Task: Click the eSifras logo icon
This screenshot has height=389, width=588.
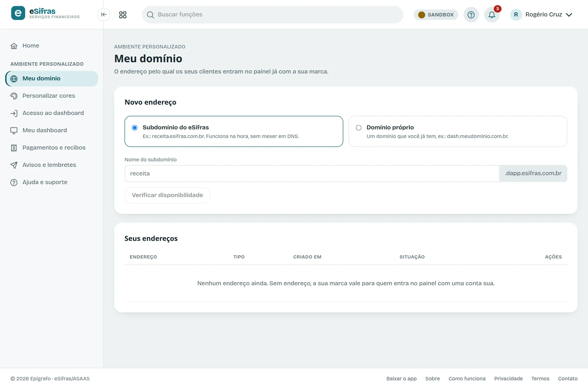Action: (x=18, y=13)
